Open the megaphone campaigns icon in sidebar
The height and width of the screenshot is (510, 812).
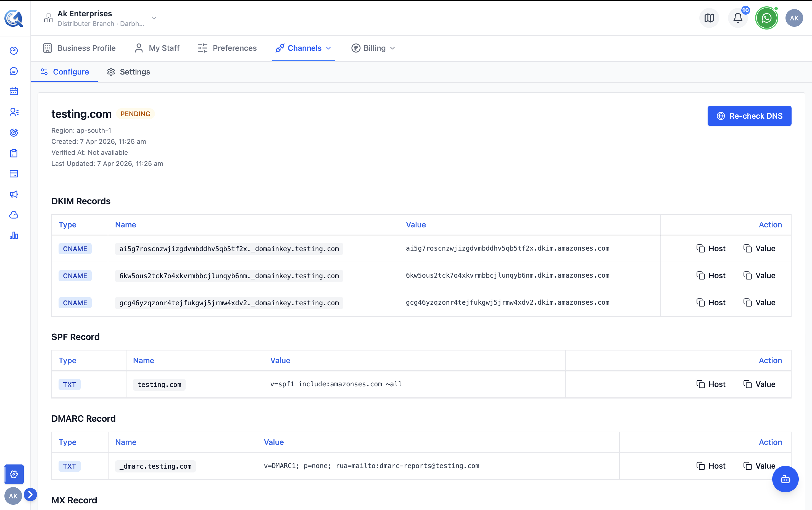coord(14,194)
